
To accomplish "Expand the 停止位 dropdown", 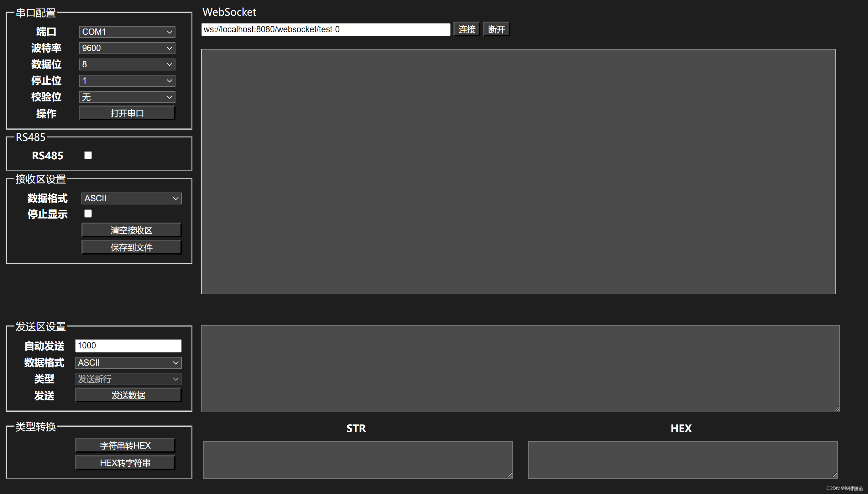I will pos(127,81).
